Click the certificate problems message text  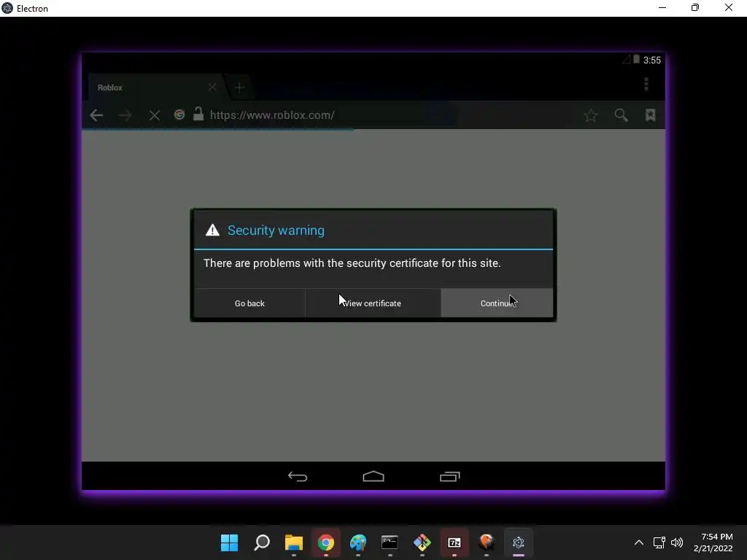[352, 263]
